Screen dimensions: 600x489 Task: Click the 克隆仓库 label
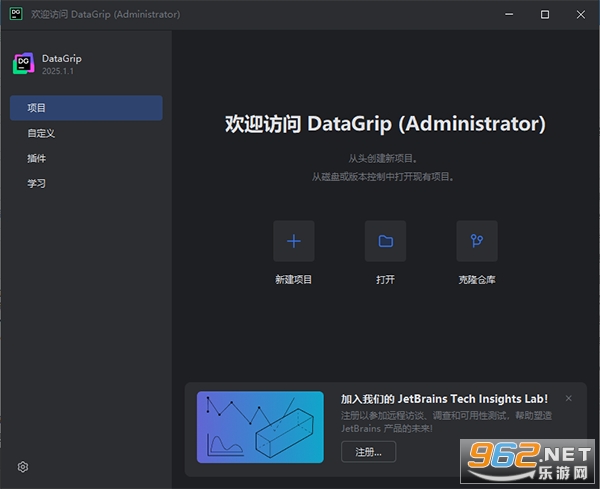coord(477,280)
